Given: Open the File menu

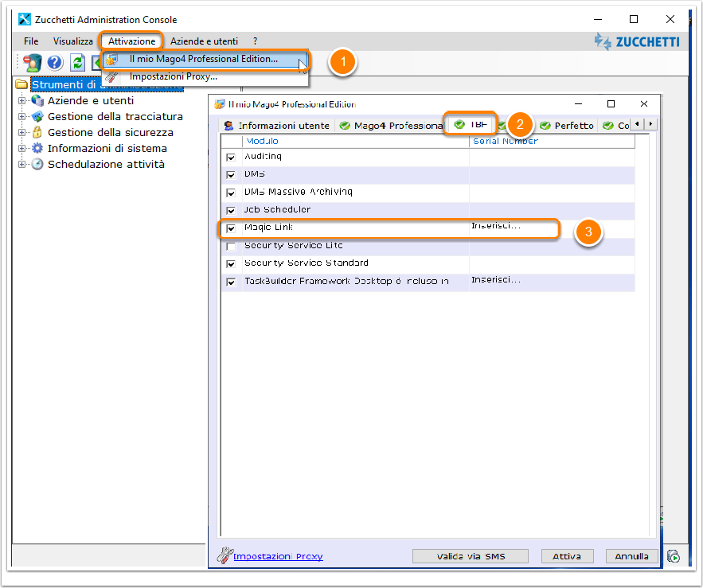Looking at the screenshot, I should [x=31, y=41].
